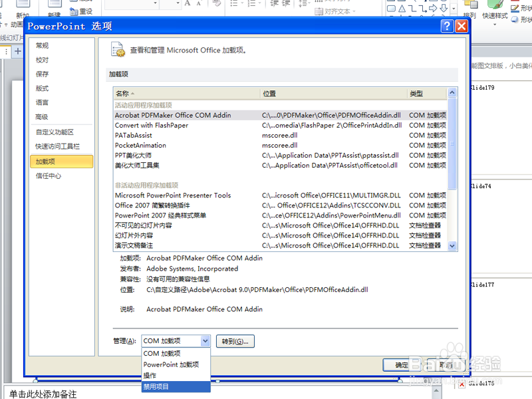Select the PATabAssist add-in row
The height and width of the screenshot is (399, 532).
coord(280,136)
